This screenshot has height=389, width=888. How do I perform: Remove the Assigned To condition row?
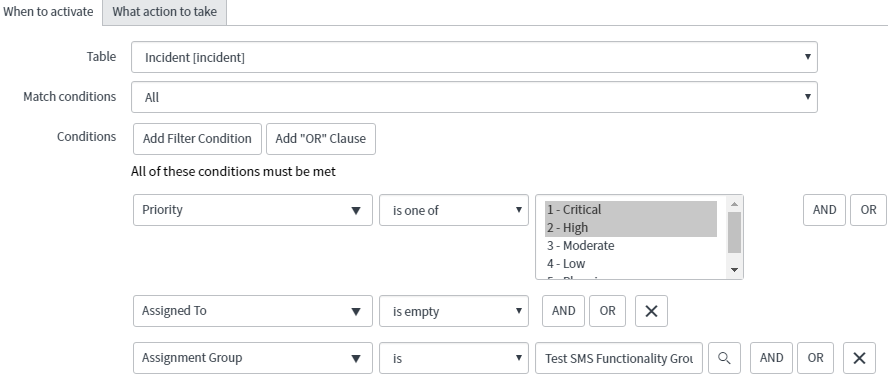pyautogui.click(x=651, y=311)
